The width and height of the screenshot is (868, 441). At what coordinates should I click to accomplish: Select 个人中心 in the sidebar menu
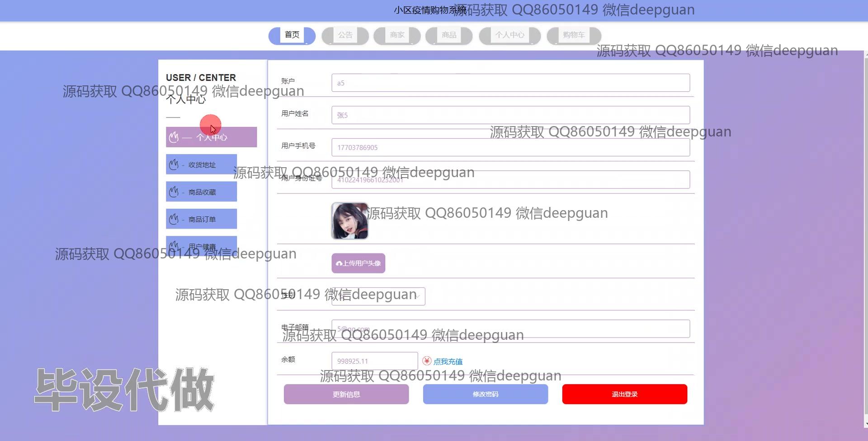211,137
